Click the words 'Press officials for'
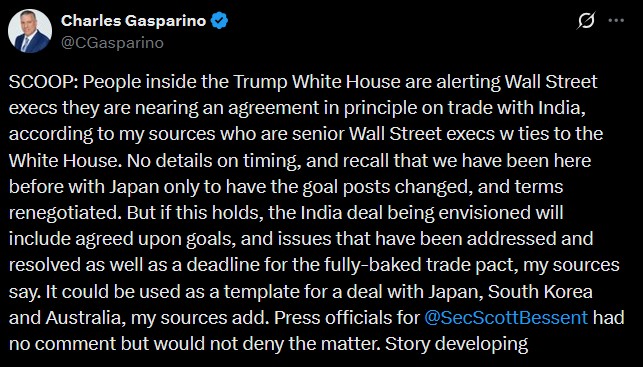Image resolution: width=643 pixels, height=367 pixels. click(347, 318)
